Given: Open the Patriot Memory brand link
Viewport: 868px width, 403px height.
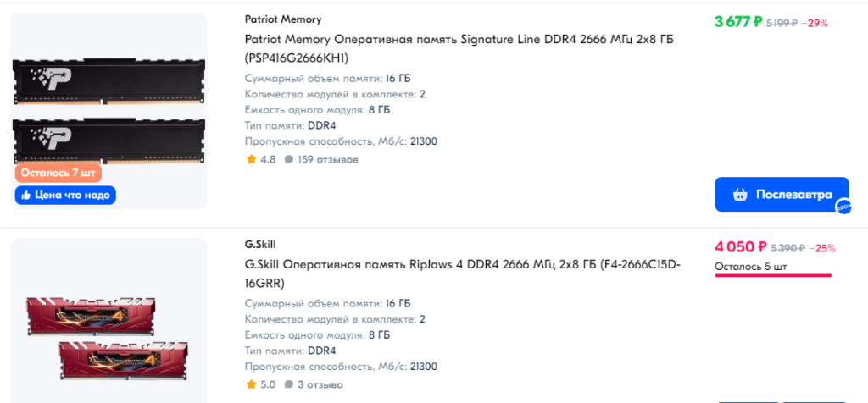Looking at the screenshot, I should 283,19.
